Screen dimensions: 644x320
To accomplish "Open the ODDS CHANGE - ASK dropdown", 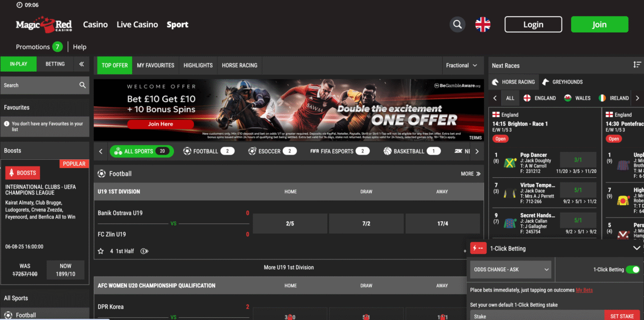I will point(511,269).
